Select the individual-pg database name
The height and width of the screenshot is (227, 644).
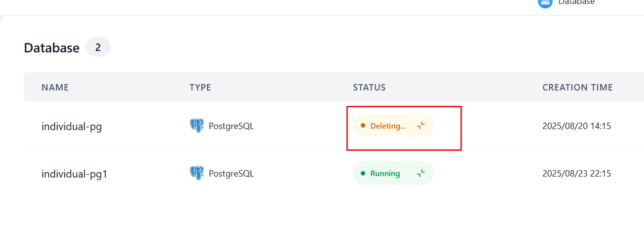pyautogui.click(x=72, y=126)
